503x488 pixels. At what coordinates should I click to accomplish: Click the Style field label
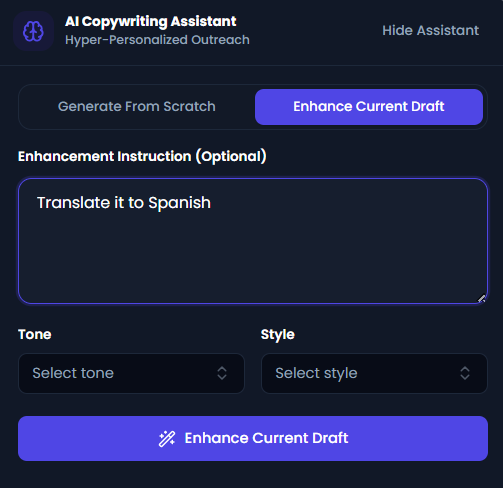tap(278, 335)
